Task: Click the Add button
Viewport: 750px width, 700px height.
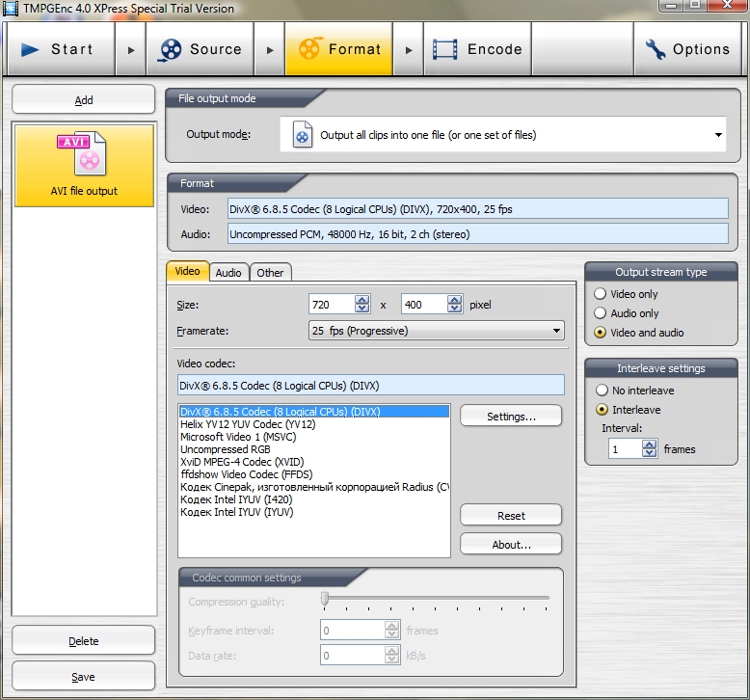Action: (84, 99)
